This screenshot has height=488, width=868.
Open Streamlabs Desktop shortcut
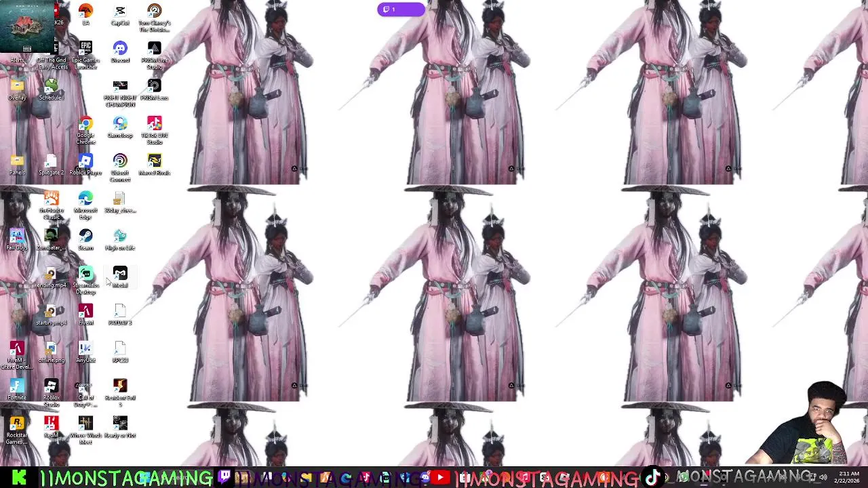click(85, 281)
